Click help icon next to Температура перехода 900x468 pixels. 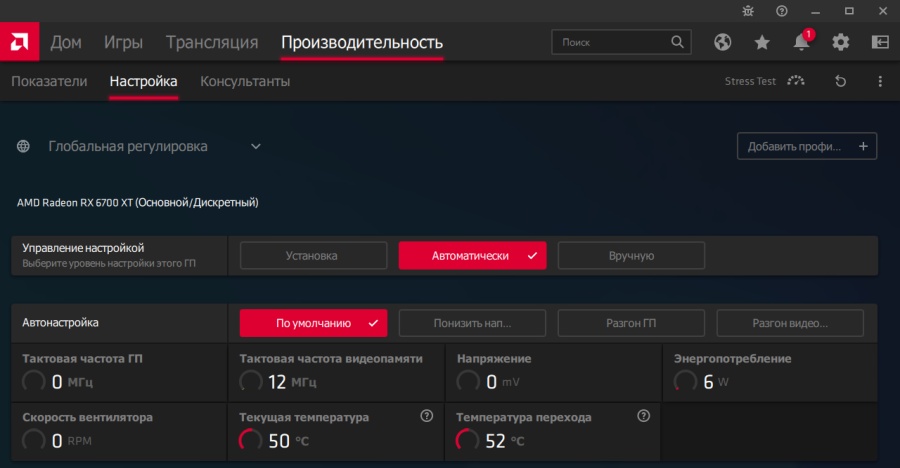[x=643, y=416]
